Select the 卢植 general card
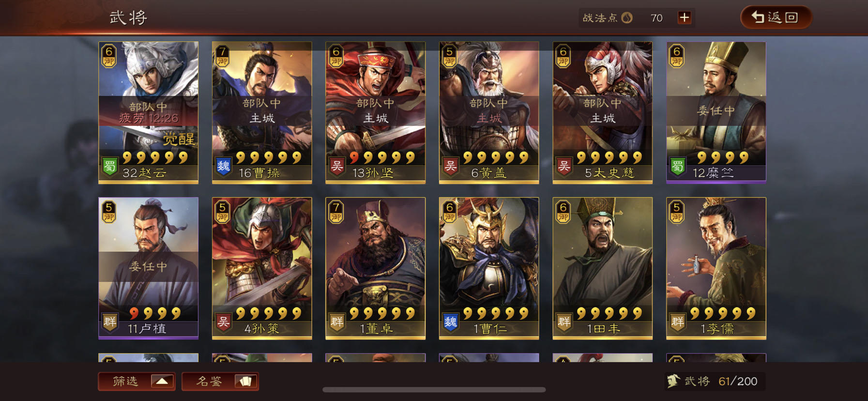 [148, 268]
